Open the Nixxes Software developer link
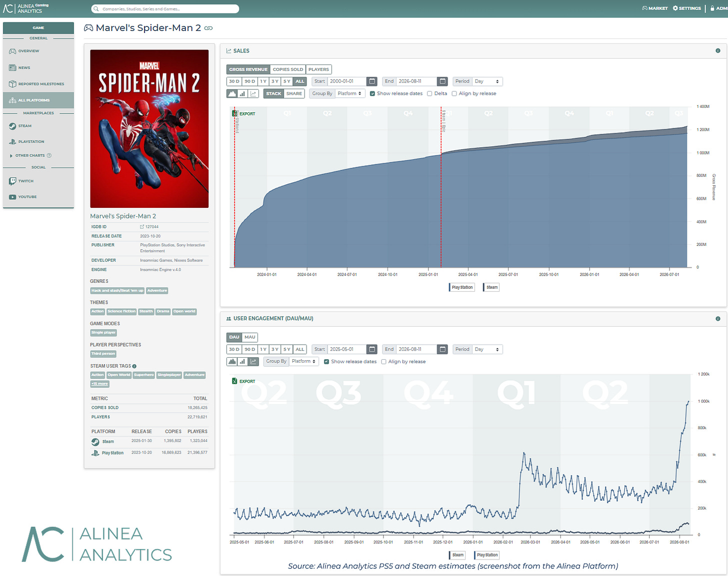Viewport: 728px width, 576px height. click(x=188, y=260)
